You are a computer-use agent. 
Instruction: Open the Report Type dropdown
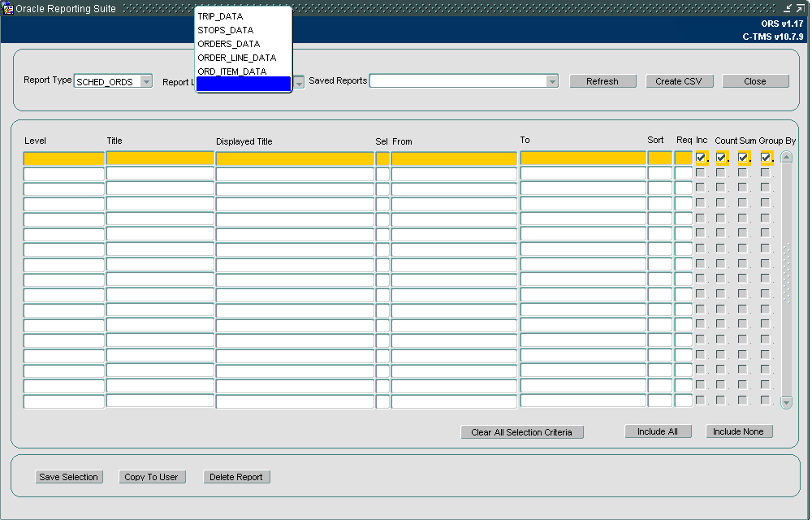tap(146, 82)
